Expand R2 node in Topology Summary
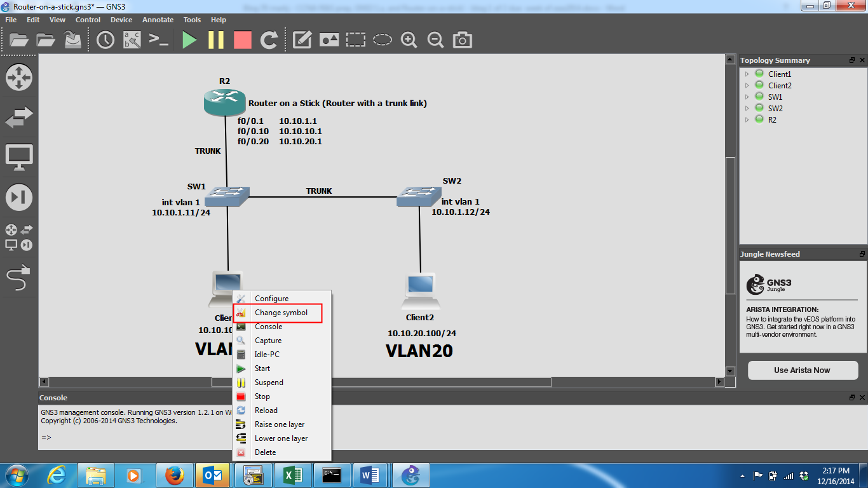868x488 pixels. [x=747, y=119]
